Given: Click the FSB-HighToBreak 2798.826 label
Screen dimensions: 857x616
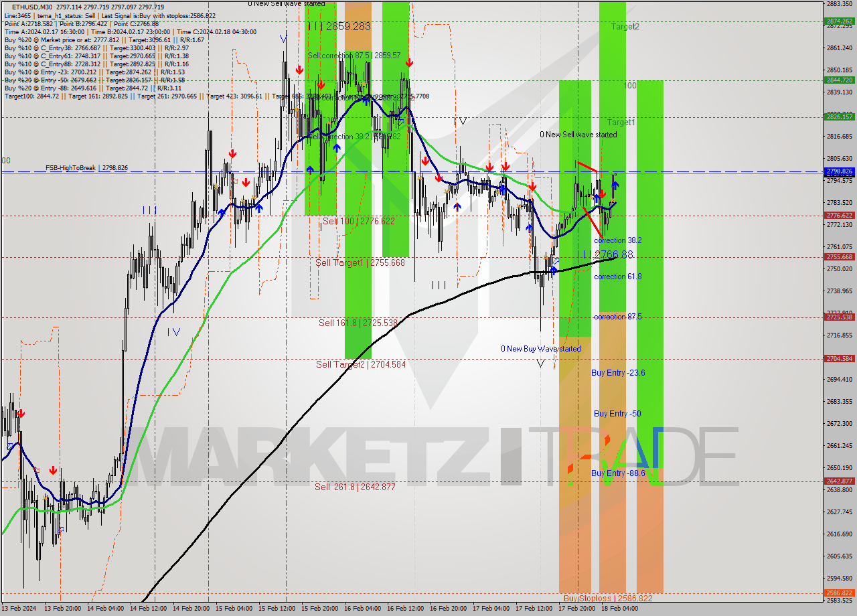Looking at the screenshot, I should point(86,167).
